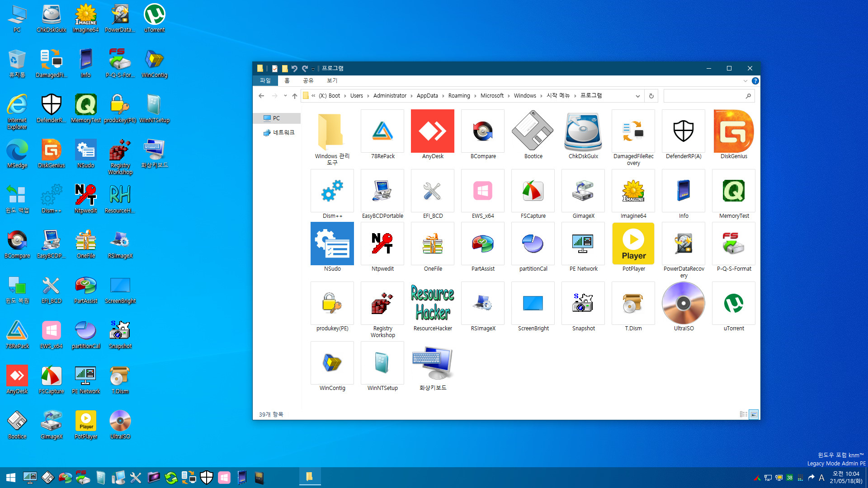Select WinNTSetup in Explorer window
868x488 pixels.
382,366
